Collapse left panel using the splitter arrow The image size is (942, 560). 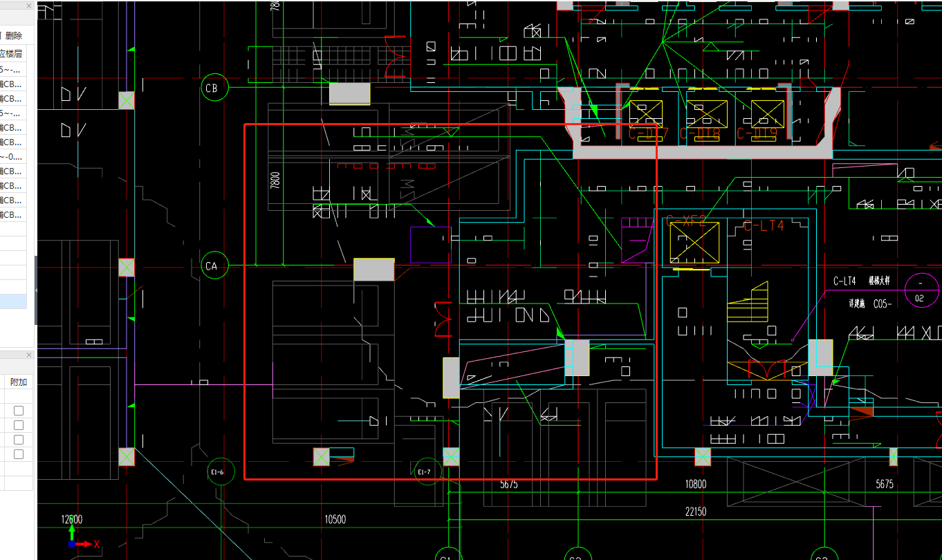35,290
